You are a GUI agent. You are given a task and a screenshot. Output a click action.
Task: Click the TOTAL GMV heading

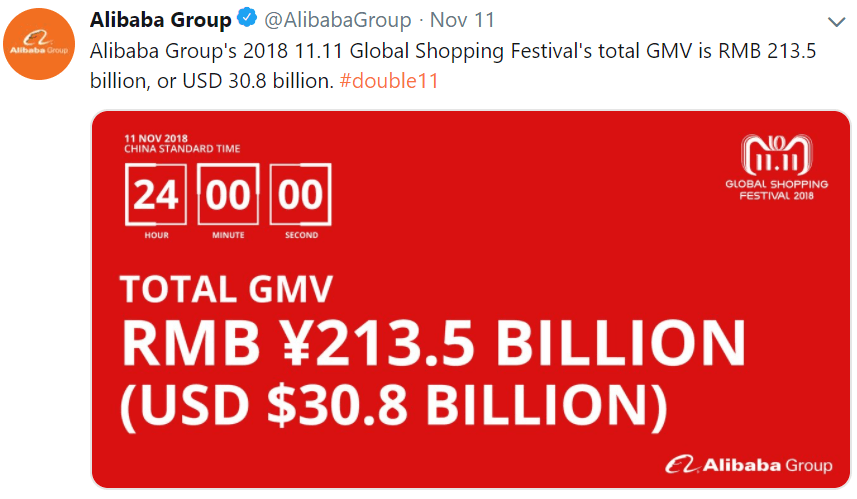tap(226, 289)
